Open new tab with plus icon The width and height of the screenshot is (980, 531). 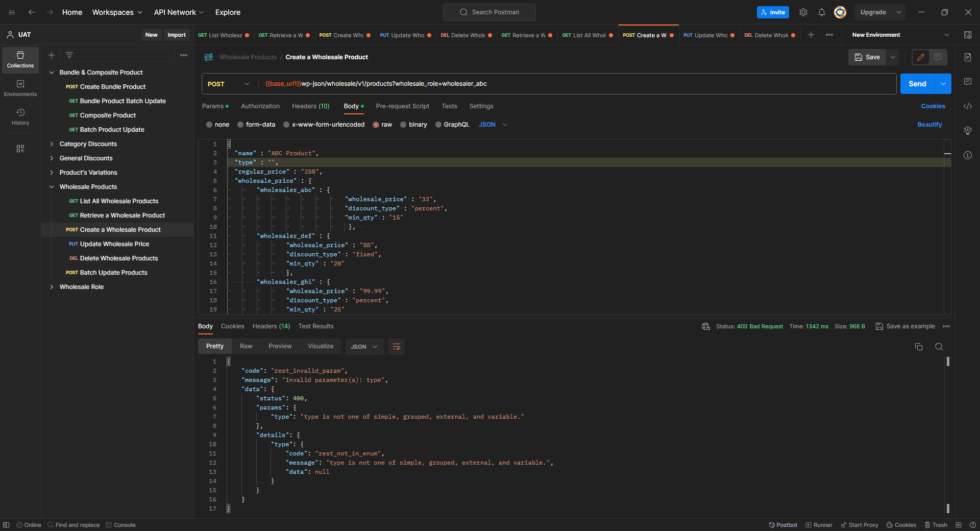[811, 35]
